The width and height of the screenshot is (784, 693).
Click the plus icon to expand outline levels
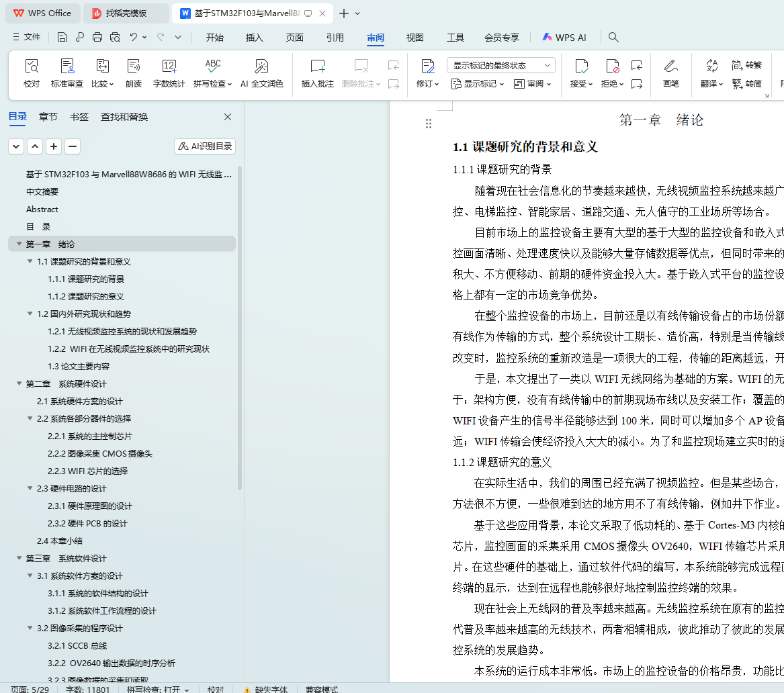tap(54, 146)
